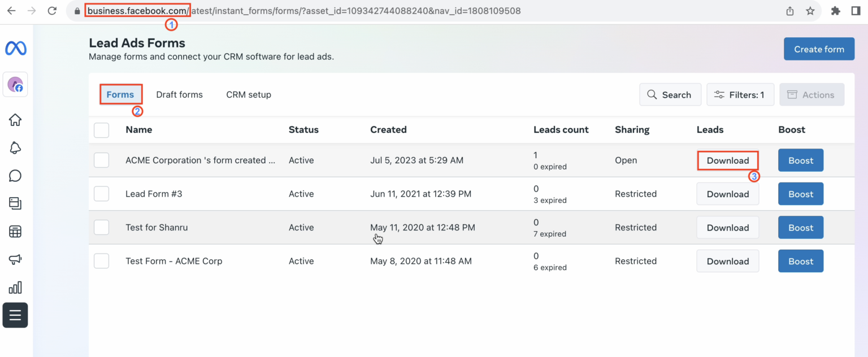Open the Notifications bell icon
This screenshot has width=868, height=357.
click(x=15, y=148)
